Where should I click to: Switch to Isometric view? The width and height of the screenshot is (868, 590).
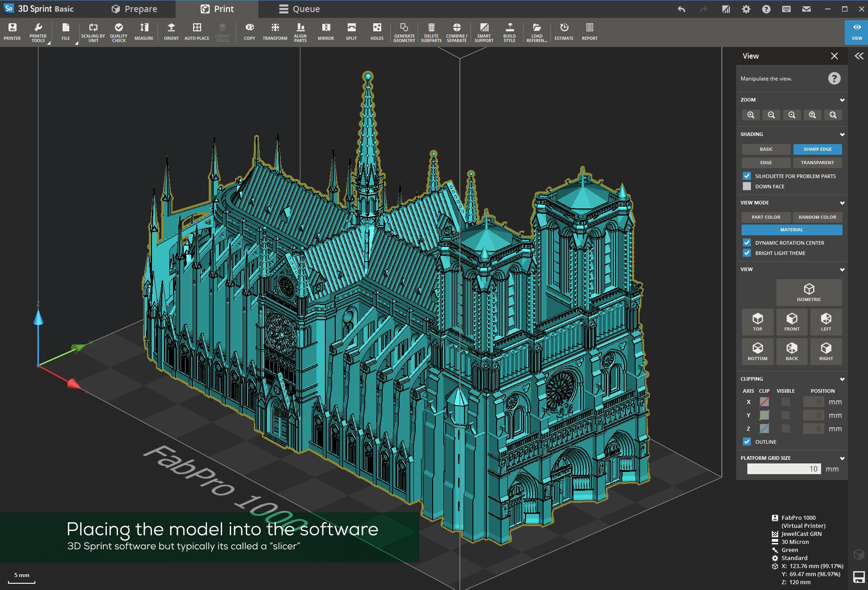809,292
